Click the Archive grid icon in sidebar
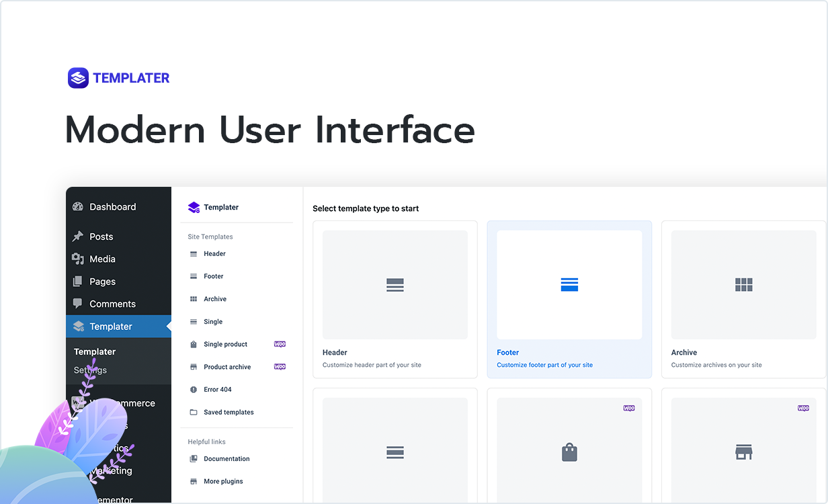The image size is (828, 504). [194, 299]
